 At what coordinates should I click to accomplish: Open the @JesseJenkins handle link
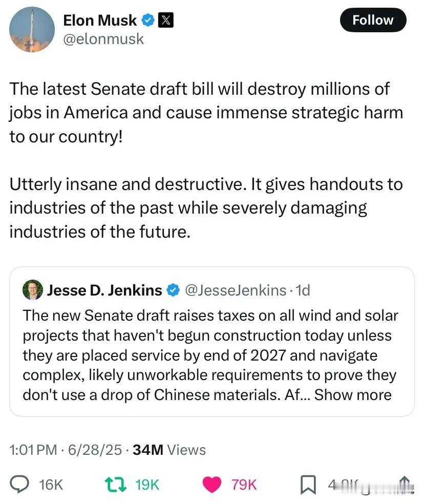point(236,290)
